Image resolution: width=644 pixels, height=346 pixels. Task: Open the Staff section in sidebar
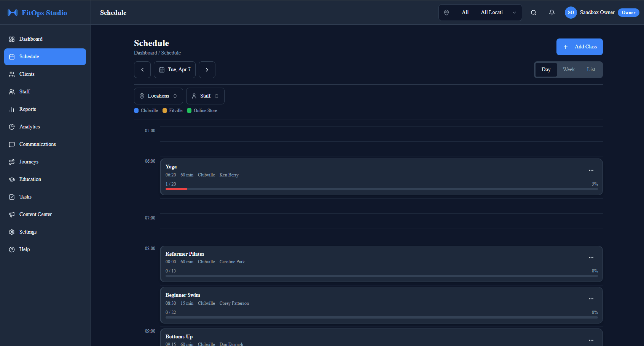point(12,91)
